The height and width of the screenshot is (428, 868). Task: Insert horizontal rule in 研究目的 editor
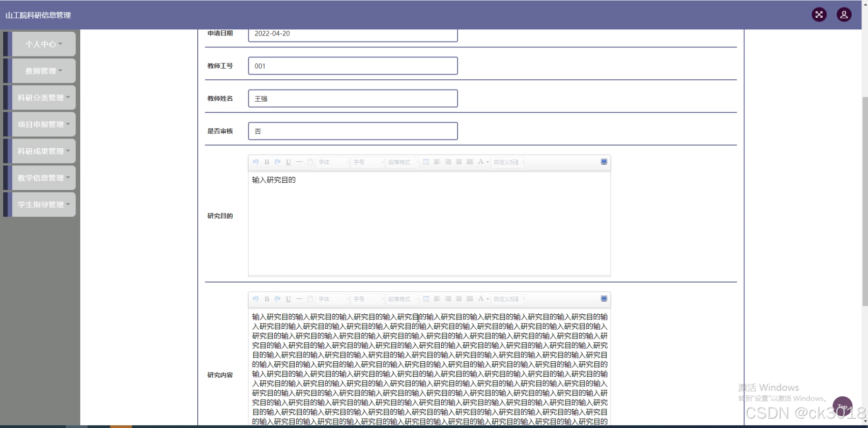pyautogui.click(x=299, y=162)
